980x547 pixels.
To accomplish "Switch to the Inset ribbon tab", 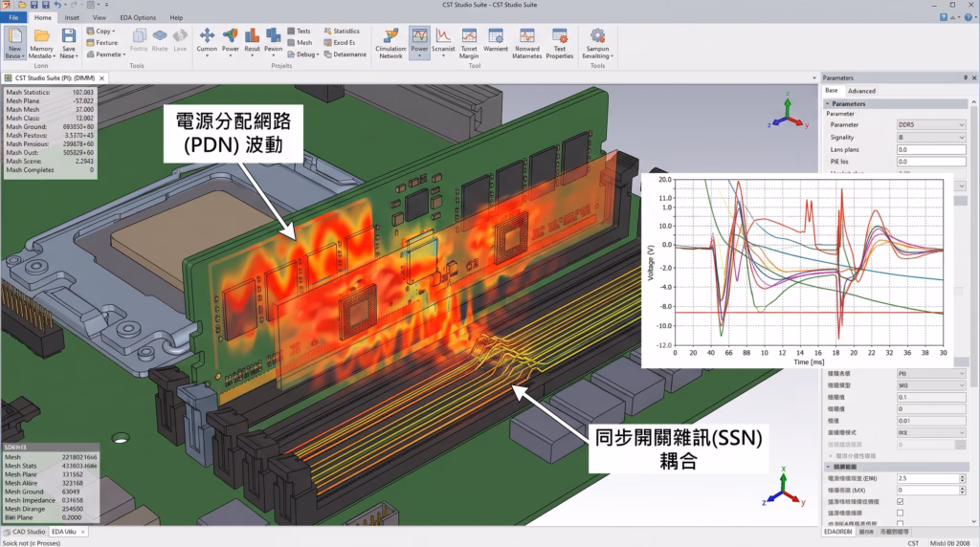I will pos(72,17).
